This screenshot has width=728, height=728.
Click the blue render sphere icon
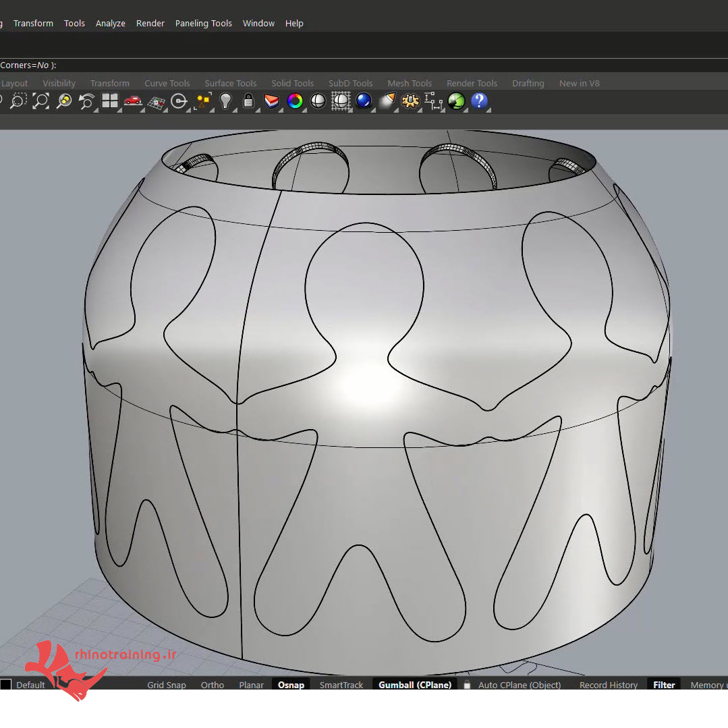364,101
